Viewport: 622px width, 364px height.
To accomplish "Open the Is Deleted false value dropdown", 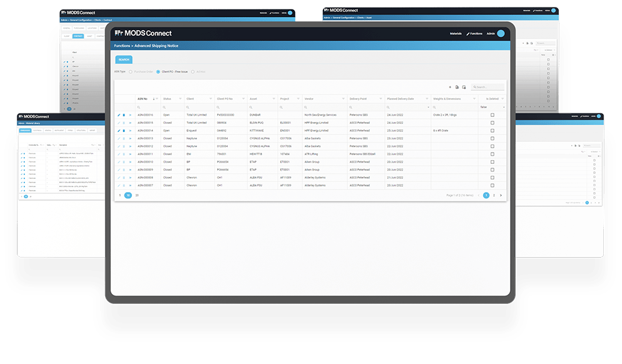I will (504, 107).
